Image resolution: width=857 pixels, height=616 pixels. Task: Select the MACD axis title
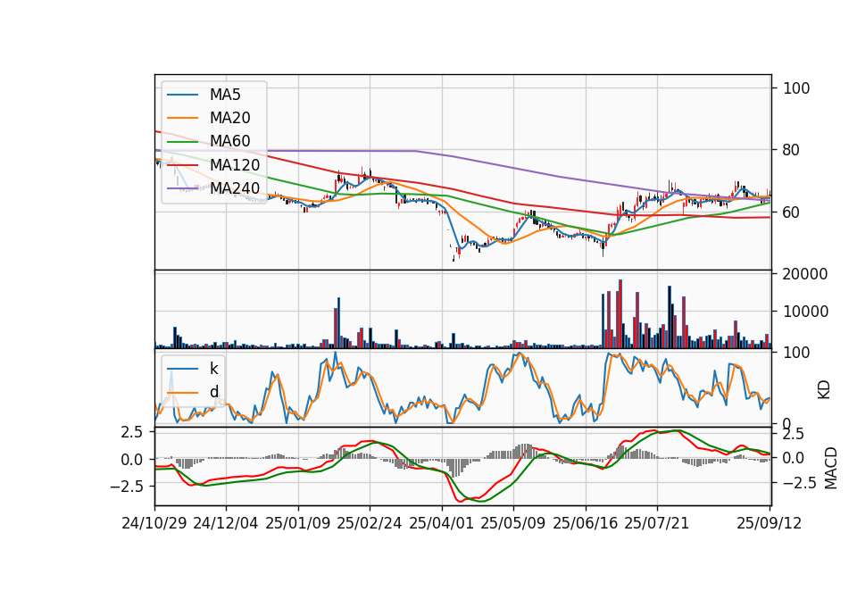[x=831, y=469]
